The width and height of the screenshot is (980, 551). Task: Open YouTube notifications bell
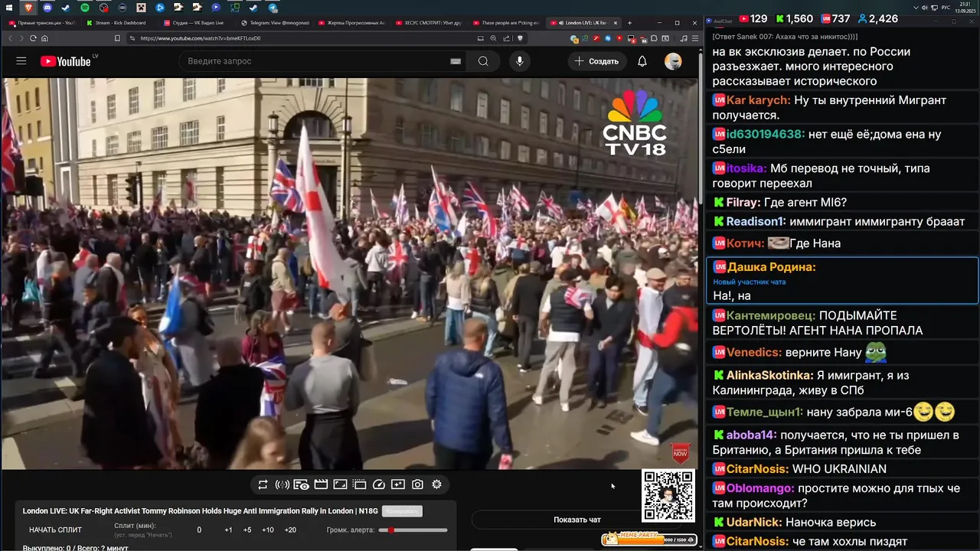[x=642, y=61]
